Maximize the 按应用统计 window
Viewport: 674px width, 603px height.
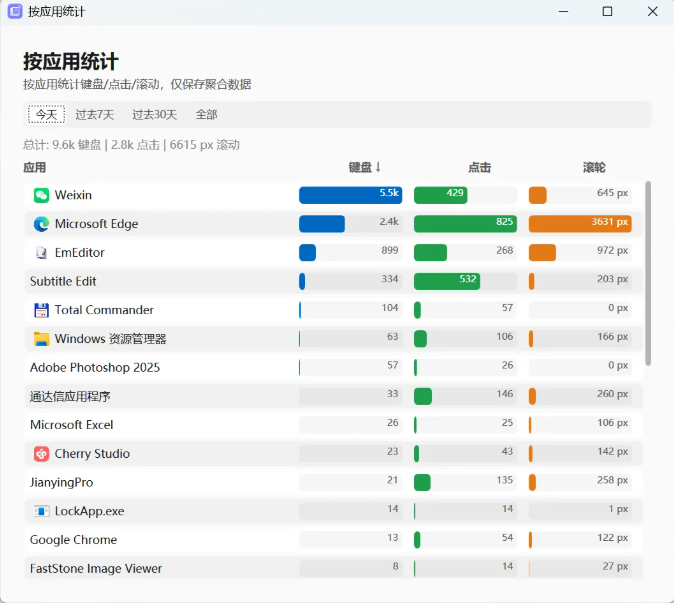pos(607,12)
